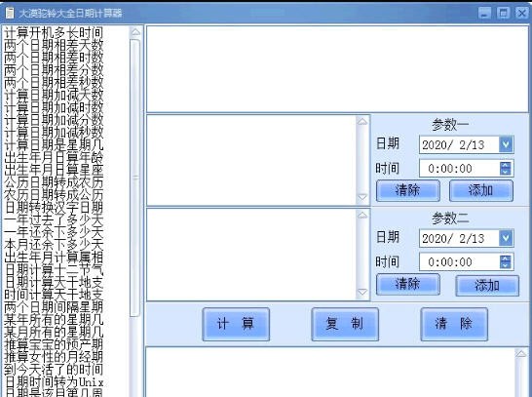
Task: Select list item 计算日期是星期几
Action: tap(54, 145)
